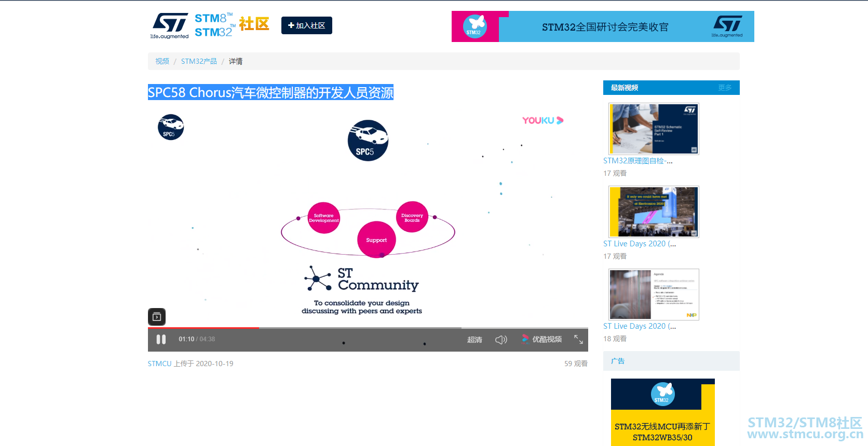Open the video playlist panel icon
The image size is (868, 446).
click(x=157, y=316)
